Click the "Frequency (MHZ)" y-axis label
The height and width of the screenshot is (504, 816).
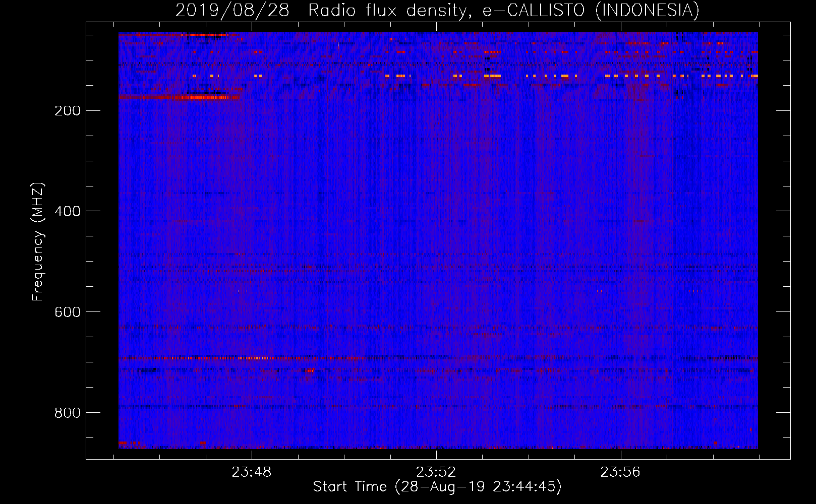point(38,242)
